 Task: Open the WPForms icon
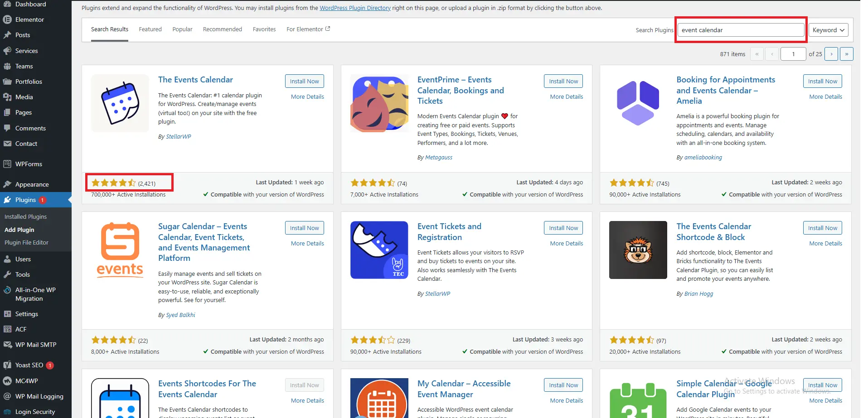pyautogui.click(x=7, y=164)
